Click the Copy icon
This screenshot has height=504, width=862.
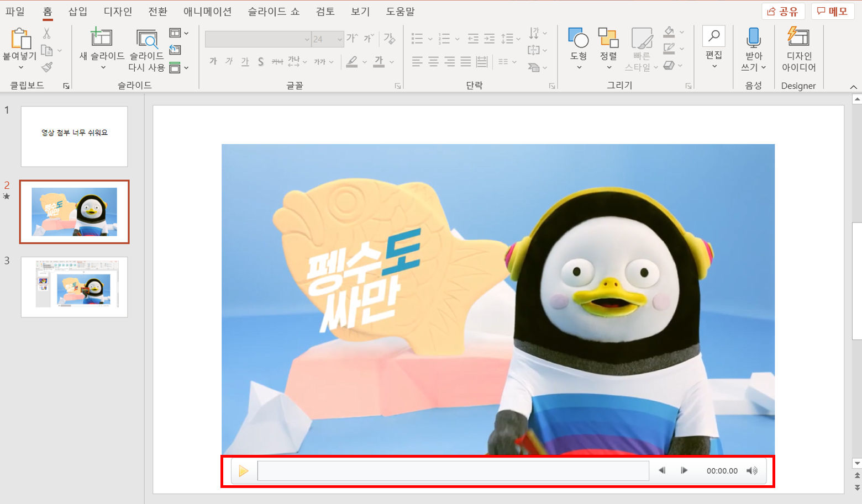[47, 51]
